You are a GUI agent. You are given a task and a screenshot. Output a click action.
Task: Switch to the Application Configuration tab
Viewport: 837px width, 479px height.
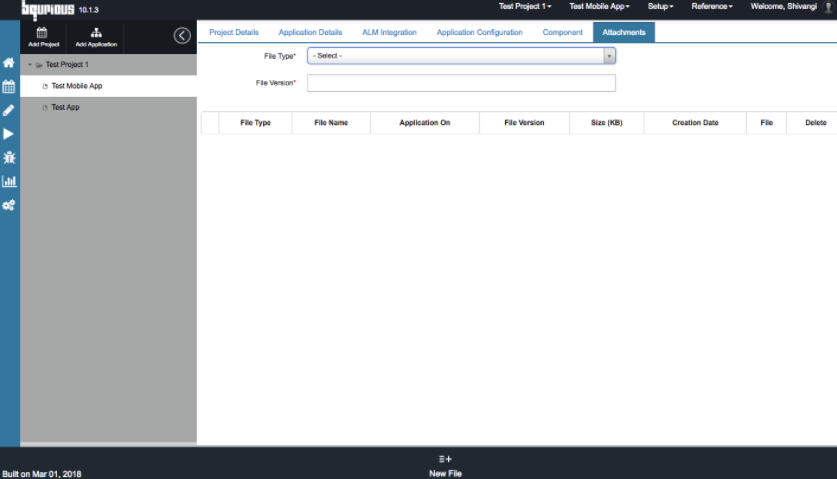pyautogui.click(x=479, y=33)
